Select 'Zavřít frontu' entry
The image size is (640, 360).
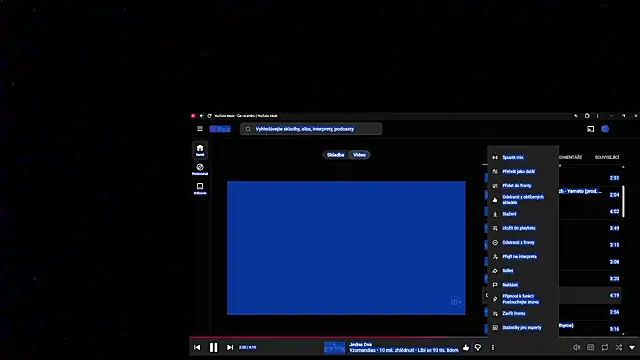pos(523,313)
